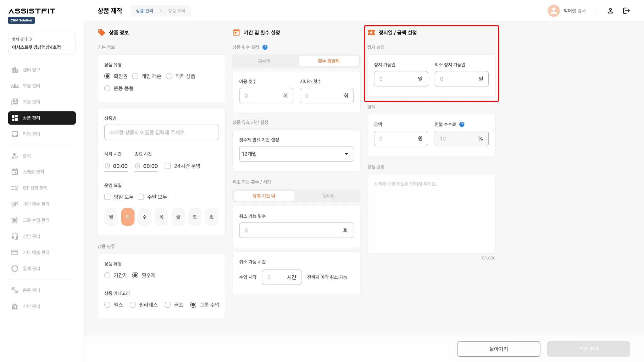Open 통계 관리 sidebar item
Viewport: 644px width, 362px height.
15,268
